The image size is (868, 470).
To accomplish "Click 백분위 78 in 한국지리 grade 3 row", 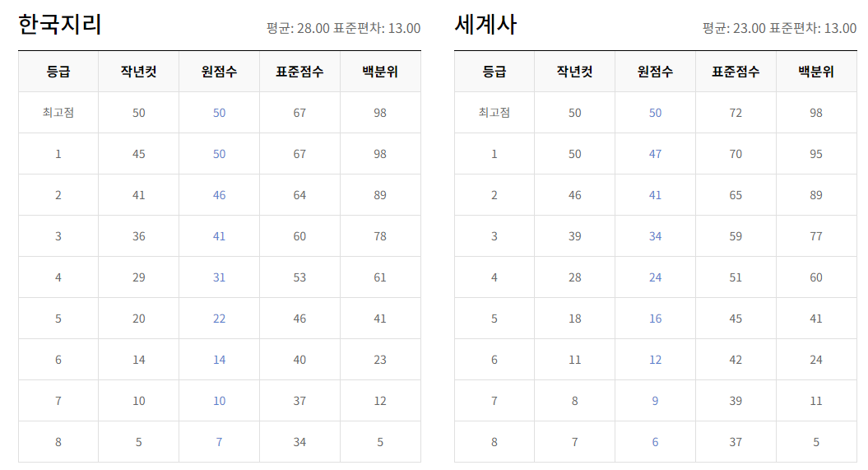I will 380,236.
